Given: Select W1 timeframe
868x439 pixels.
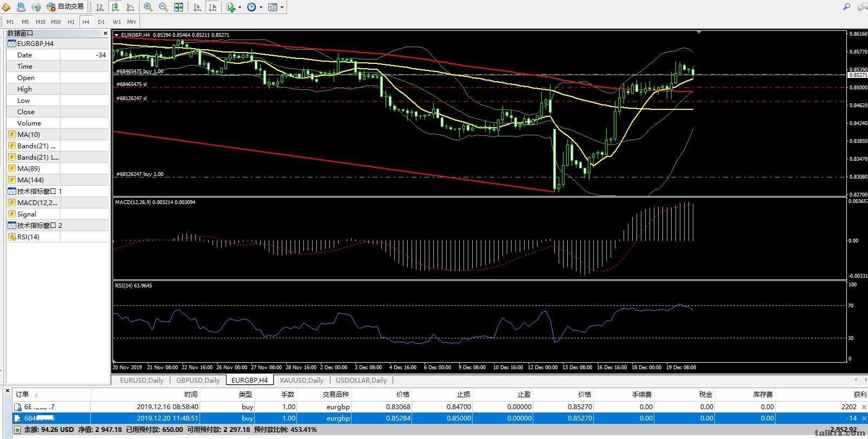Looking at the screenshot, I should (x=117, y=22).
